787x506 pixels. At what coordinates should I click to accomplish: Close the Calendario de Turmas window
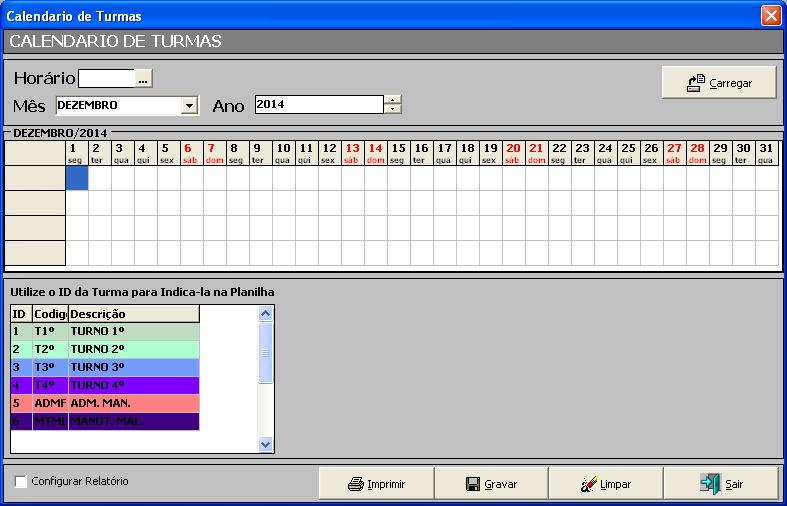click(770, 16)
